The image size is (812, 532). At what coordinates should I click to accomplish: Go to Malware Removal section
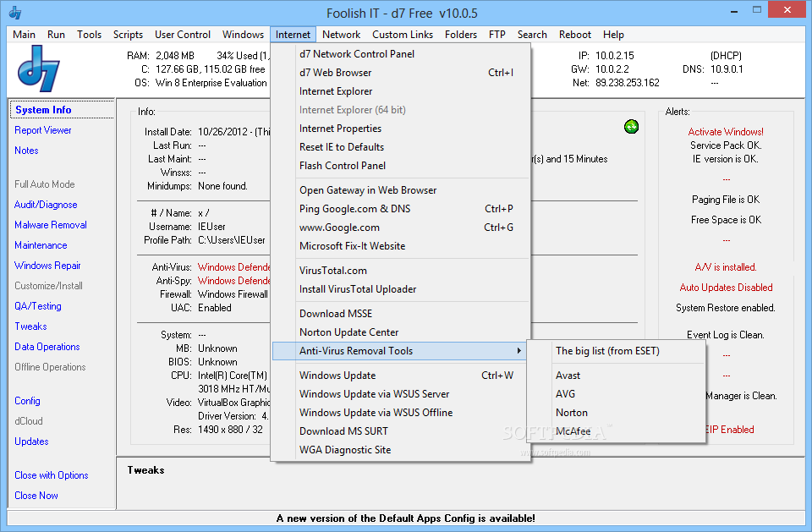50,225
